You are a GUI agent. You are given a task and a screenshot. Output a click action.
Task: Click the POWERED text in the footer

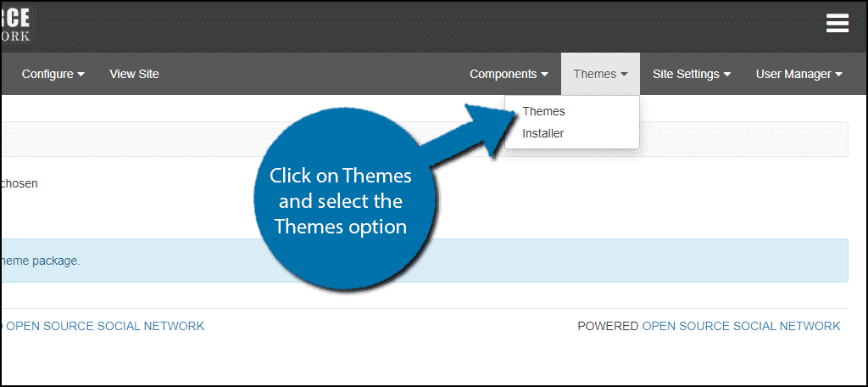608,326
